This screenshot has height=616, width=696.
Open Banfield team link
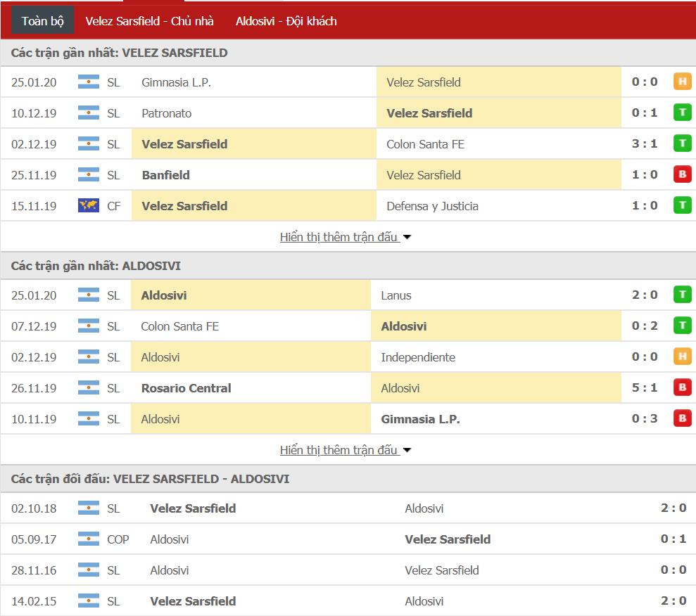pos(165,175)
